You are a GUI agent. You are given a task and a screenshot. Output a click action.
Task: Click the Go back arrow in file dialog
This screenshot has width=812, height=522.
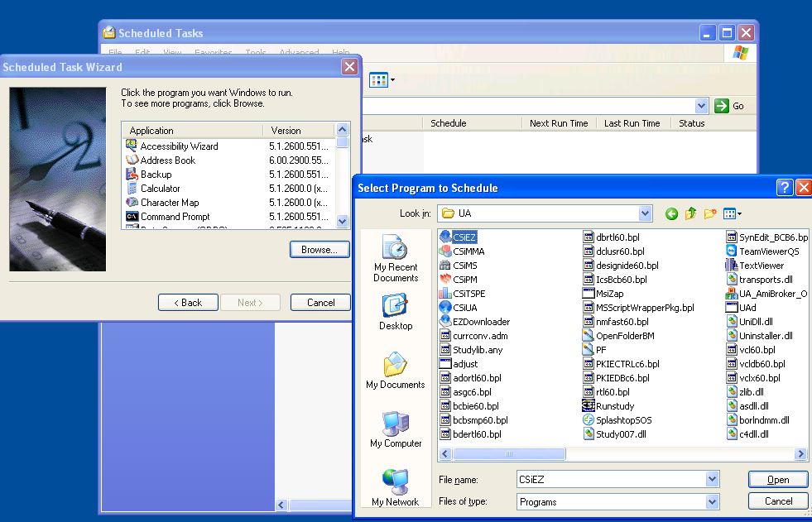(671, 213)
